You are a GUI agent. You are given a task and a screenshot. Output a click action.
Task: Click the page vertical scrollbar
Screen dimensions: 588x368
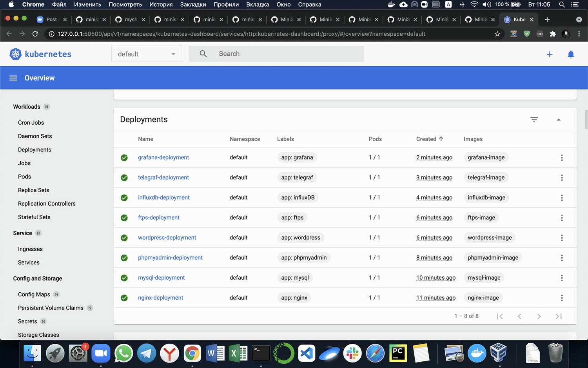[x=586, y=119]
